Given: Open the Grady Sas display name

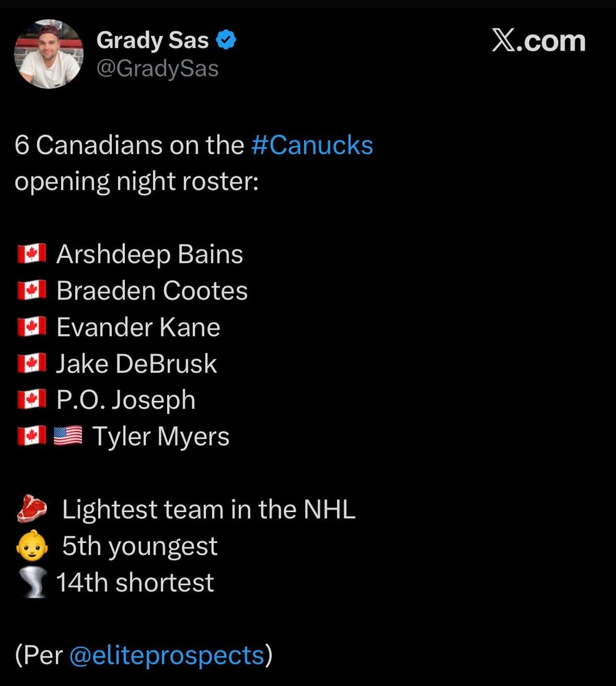Looking at the screenshot, I should pyautogui.click(x=152, y=41).
